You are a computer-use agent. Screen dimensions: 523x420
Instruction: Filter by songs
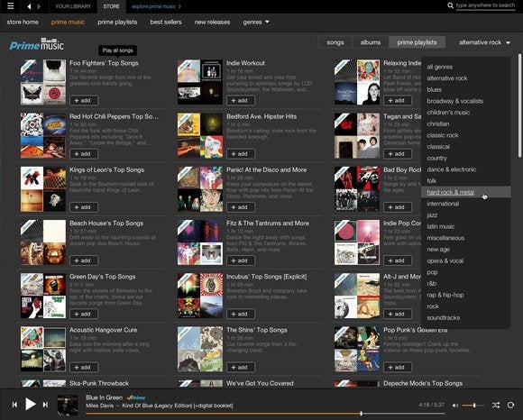(x=335, y=42)
